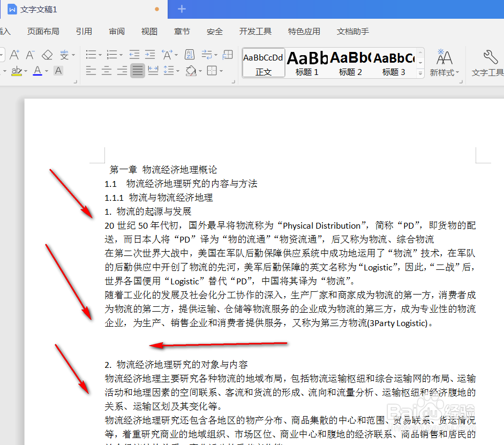Open line spacing dropdown arrow
Viewport: 504px width, 445px height.
pyautogui.click(x=178, y=71)
